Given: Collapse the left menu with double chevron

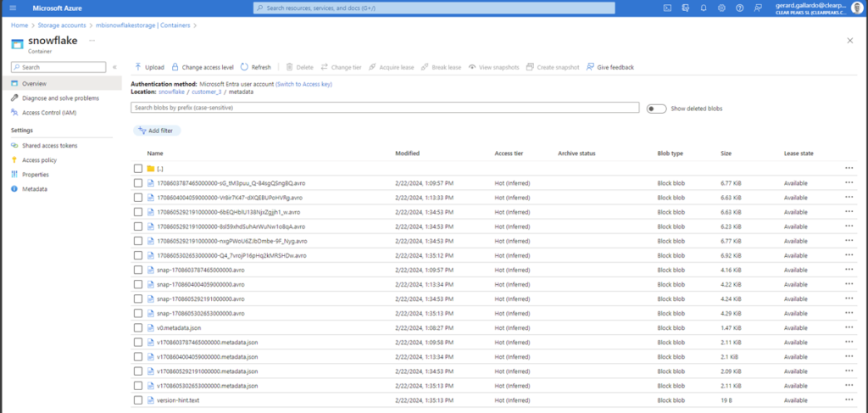Looking at the screenshot, I should (114, 67).
